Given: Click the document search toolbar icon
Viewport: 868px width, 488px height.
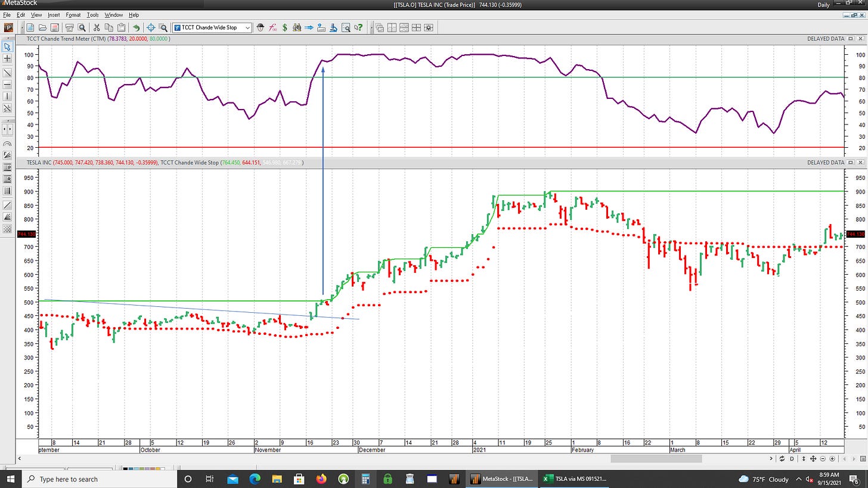Looking at the screenshot, I should pyautogui.click(x=346, y=27).
